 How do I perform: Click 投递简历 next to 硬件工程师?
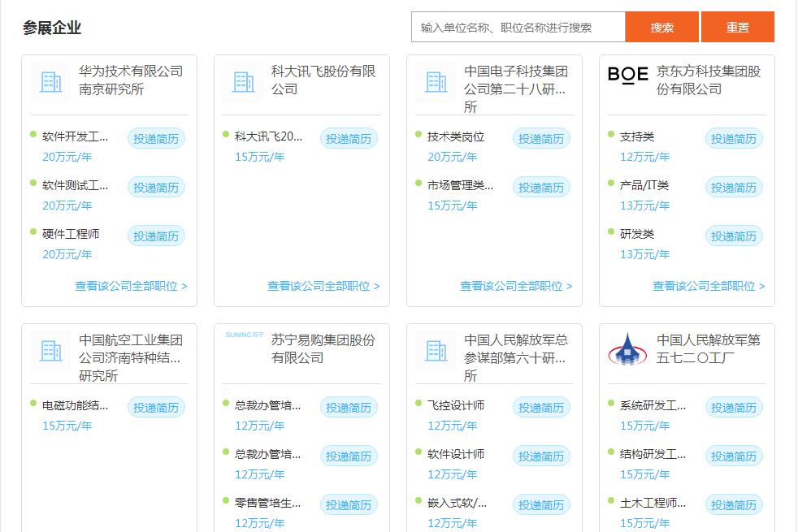point(156,236)
